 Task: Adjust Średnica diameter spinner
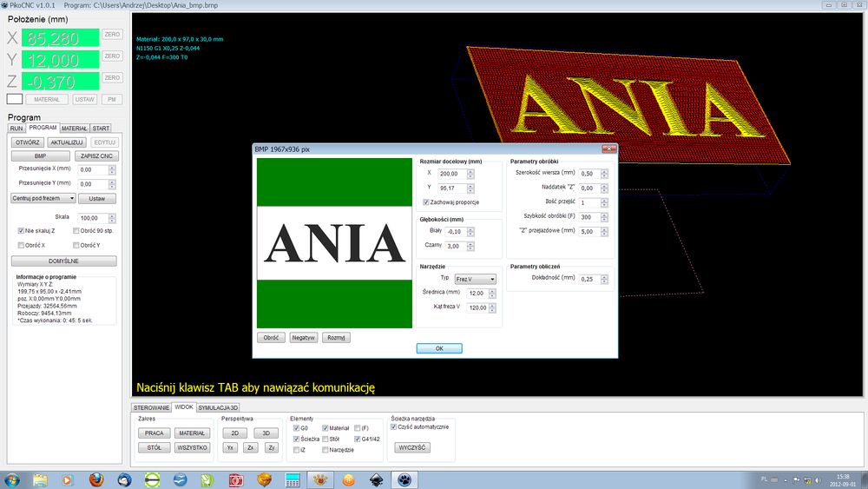click(x=492, y=293)
